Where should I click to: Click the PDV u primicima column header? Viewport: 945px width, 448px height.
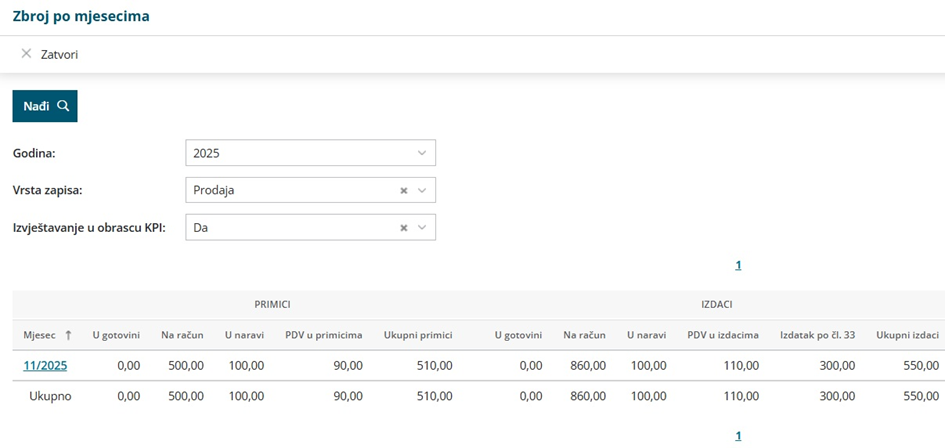(323, 335)
